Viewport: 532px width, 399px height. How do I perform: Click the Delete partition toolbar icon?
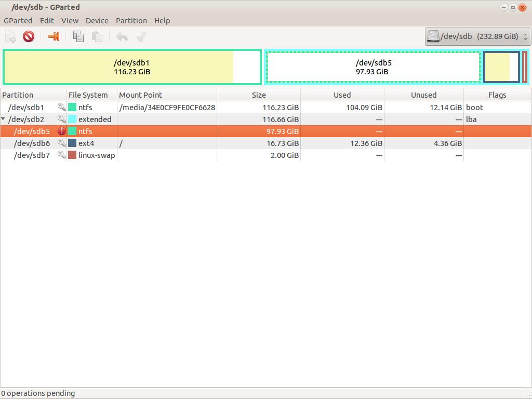pos(29,36)
